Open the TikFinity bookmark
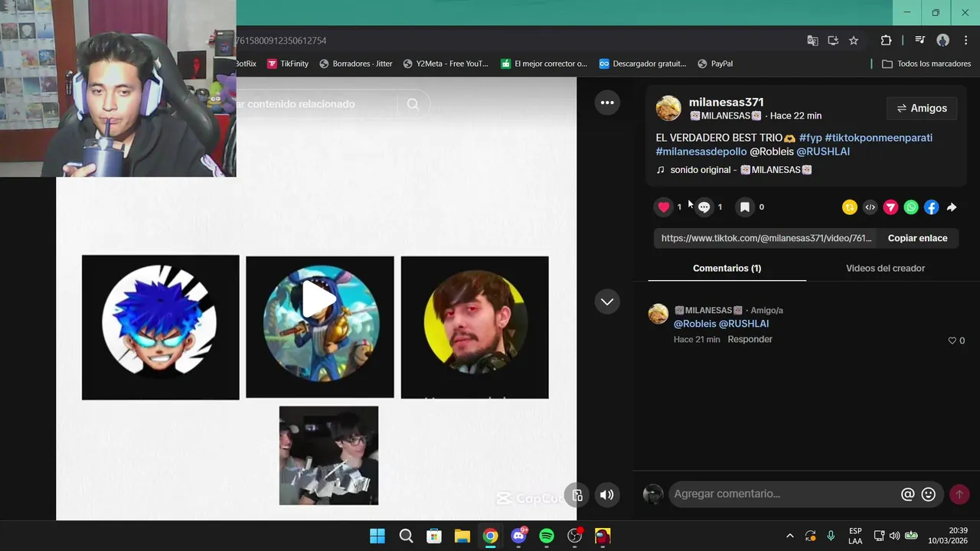 tap(287, 64)
